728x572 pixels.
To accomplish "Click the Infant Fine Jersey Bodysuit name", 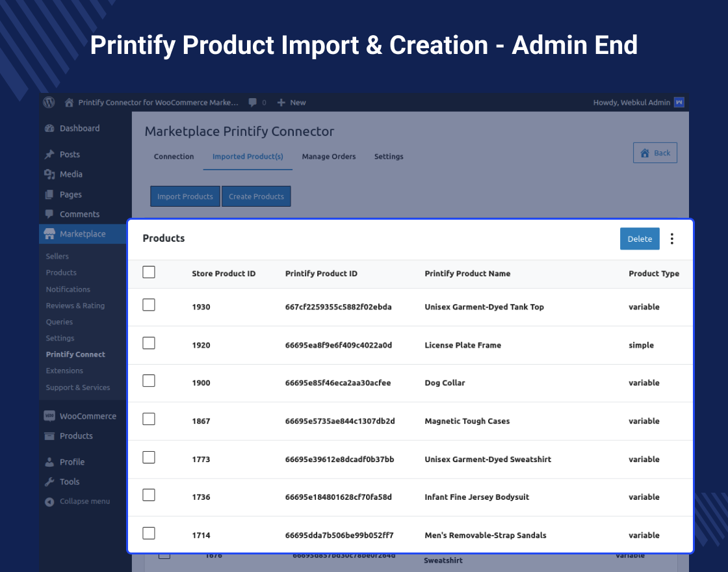I will point(477,497).
